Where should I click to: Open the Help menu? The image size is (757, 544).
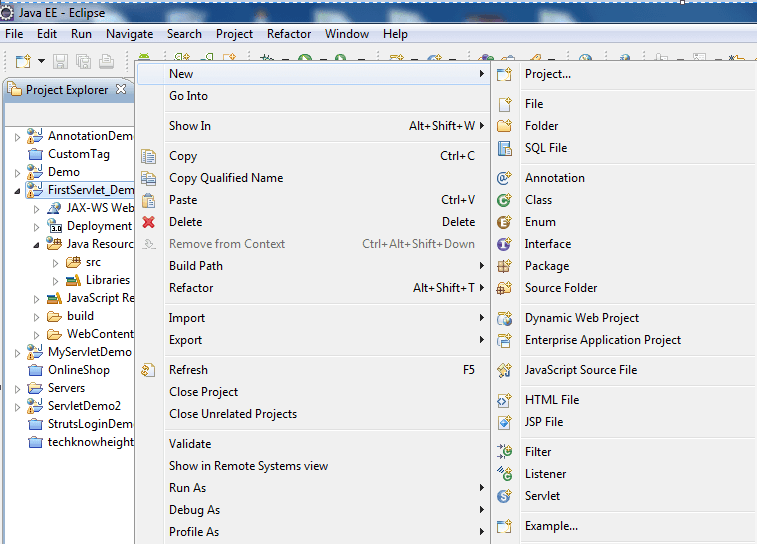point(395,34)
